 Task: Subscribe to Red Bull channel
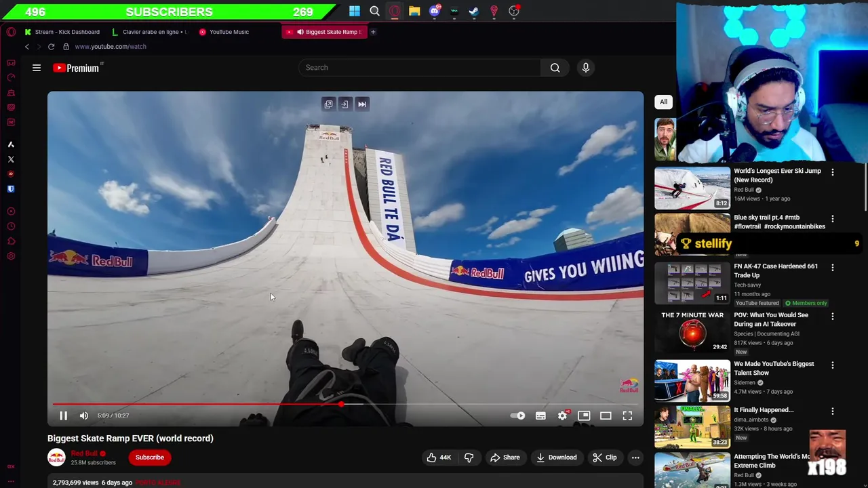coord(149,457)
